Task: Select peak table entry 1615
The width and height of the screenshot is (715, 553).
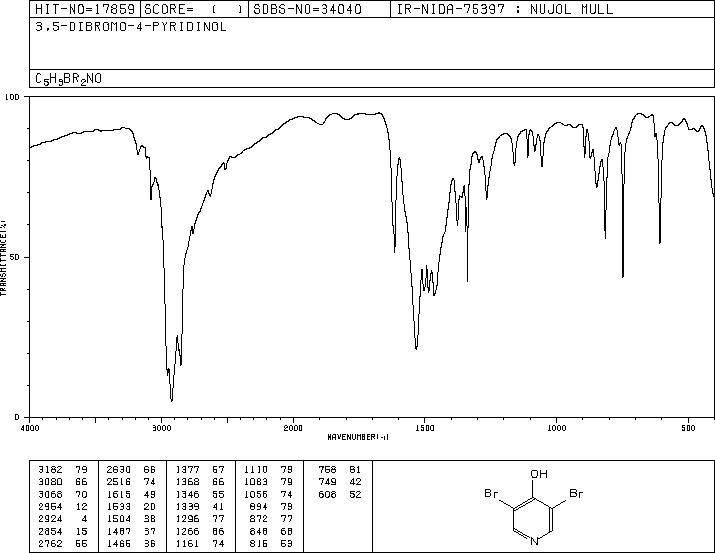Action: [x=131, y=494]
